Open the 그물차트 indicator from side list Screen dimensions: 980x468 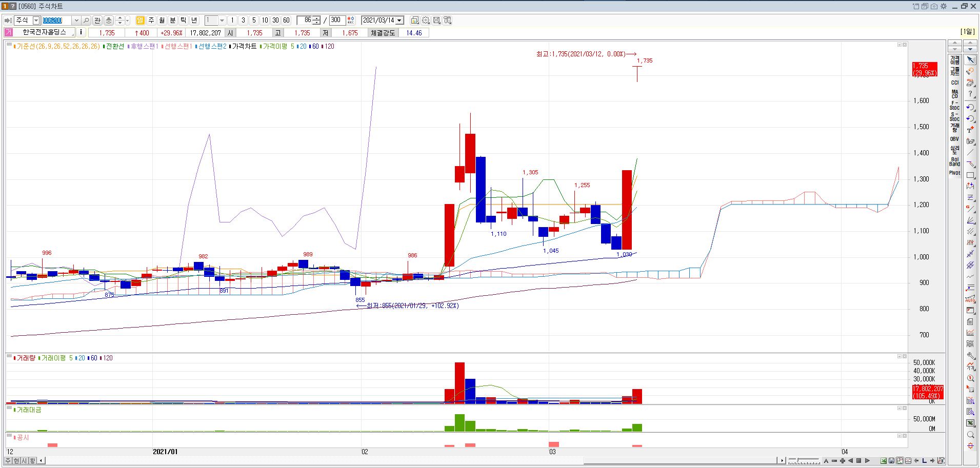click(954, 71)
